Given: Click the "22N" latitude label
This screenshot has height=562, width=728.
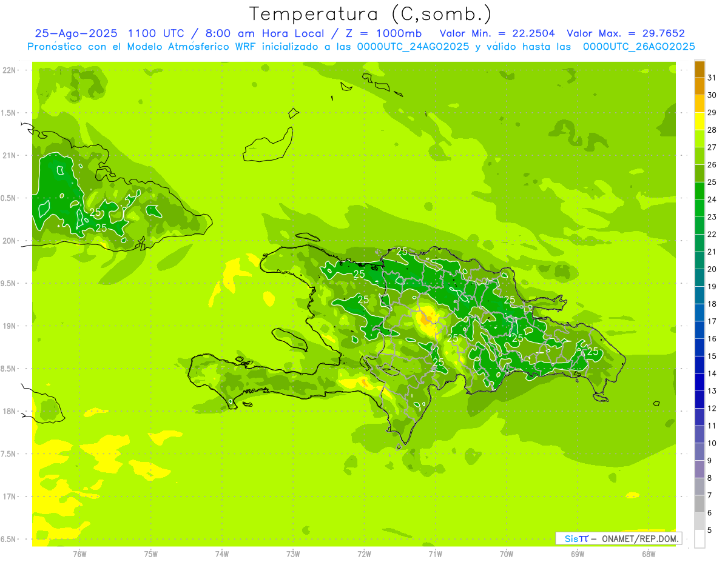Looking at the screenshot, I should [x=9, y=70].
